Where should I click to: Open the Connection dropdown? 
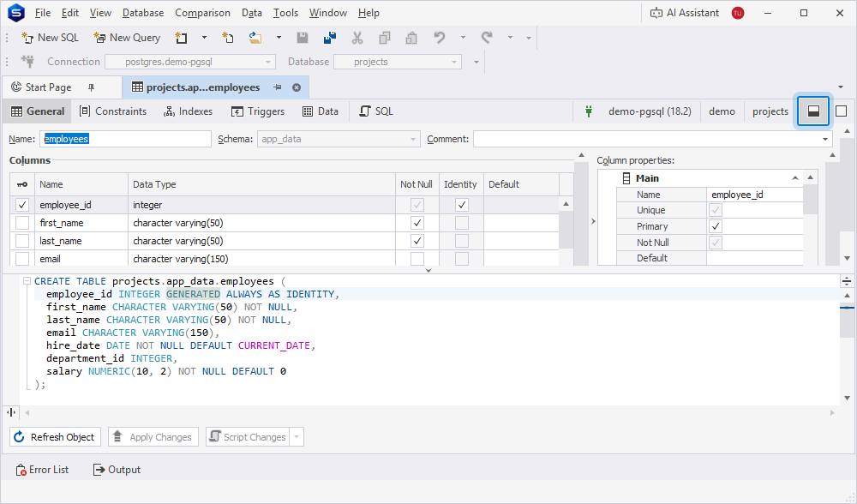click(267, 63)
